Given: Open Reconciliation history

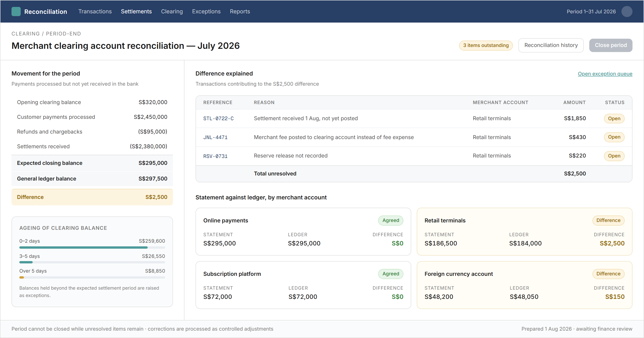Looking at the screenshot, I should [x=551, y=45].
